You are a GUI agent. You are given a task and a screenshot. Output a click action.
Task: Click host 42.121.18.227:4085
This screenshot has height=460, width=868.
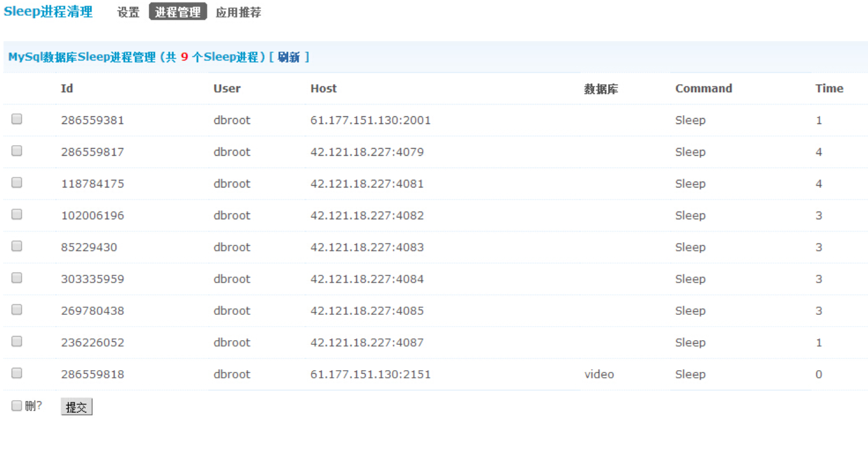367,311
